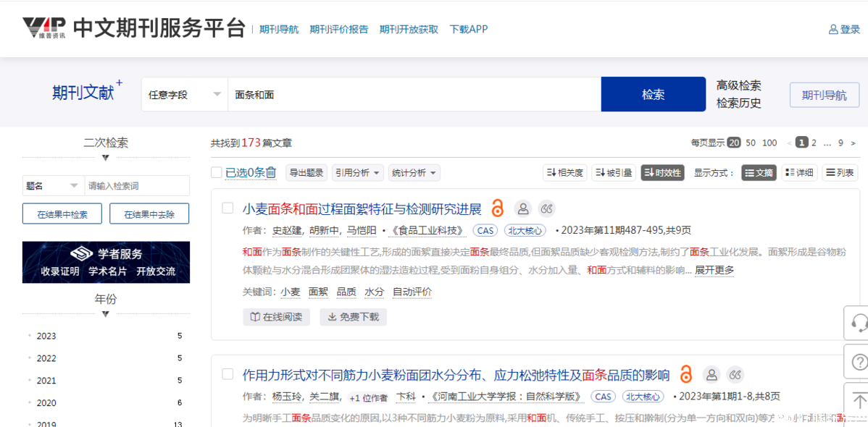Open 检索历史 search history
This screenshot has width=868, height=427.
point(738,103)
